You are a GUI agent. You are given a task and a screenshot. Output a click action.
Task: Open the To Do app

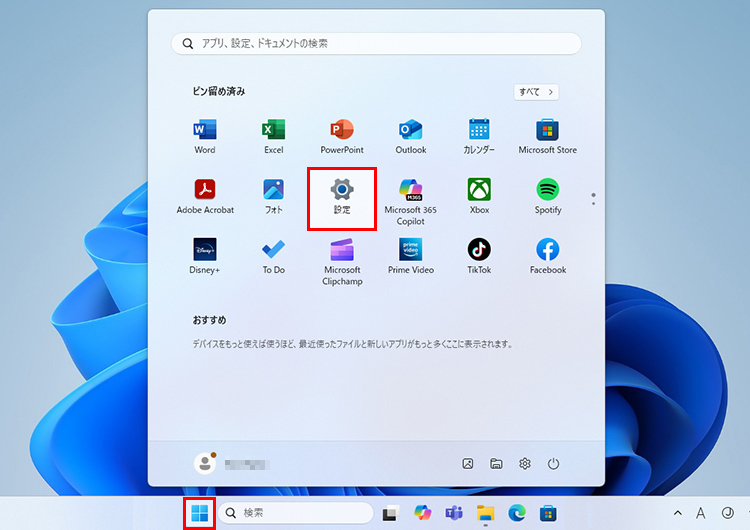274,256
